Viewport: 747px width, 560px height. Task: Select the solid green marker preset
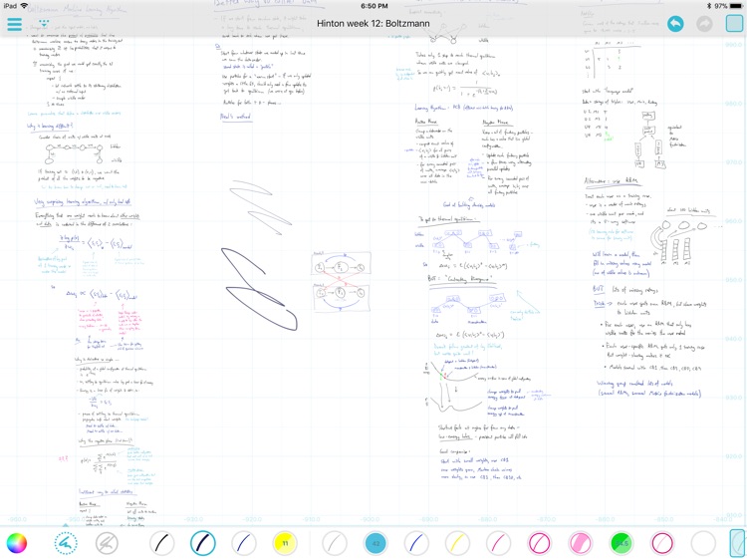tap(622, 543)
